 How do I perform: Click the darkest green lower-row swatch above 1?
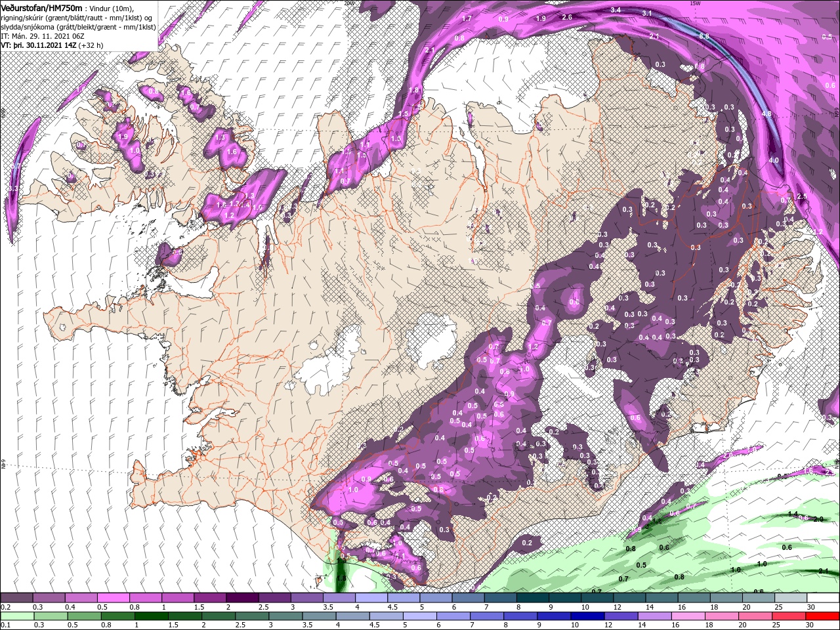coord(151,616)
